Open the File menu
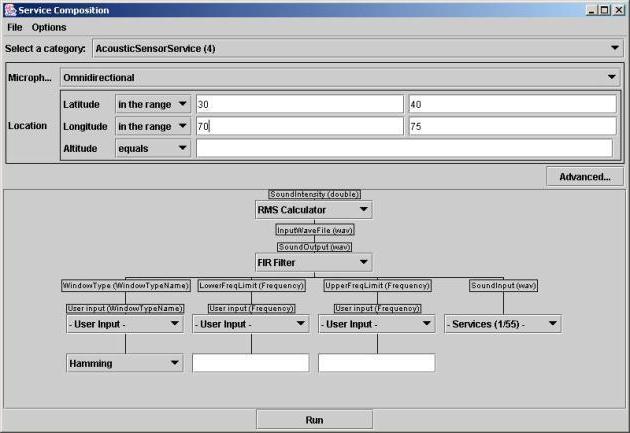 [14, 27]
